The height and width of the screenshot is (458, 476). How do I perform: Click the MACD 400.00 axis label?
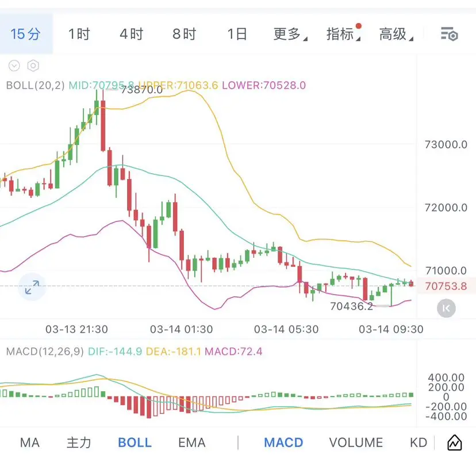pos(446,377)
